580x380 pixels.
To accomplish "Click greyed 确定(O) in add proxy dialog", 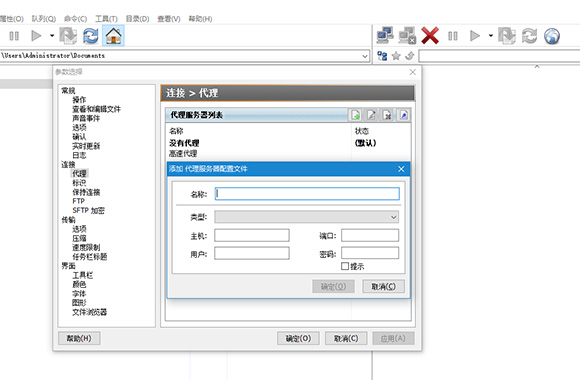I will pyautogui.click(x=333, y=286).
